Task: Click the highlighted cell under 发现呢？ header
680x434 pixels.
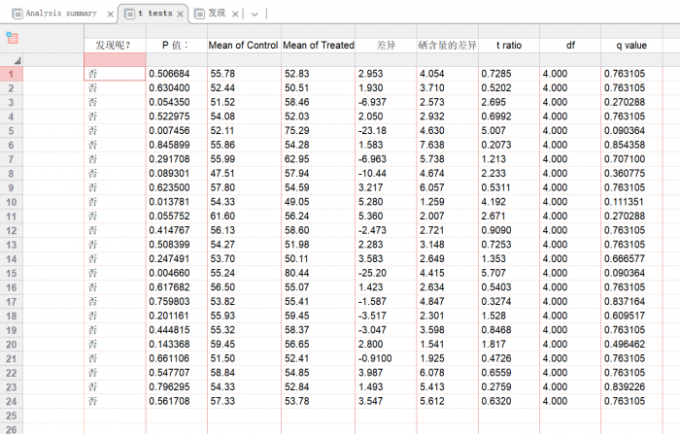Action: (x=114, y=60)
